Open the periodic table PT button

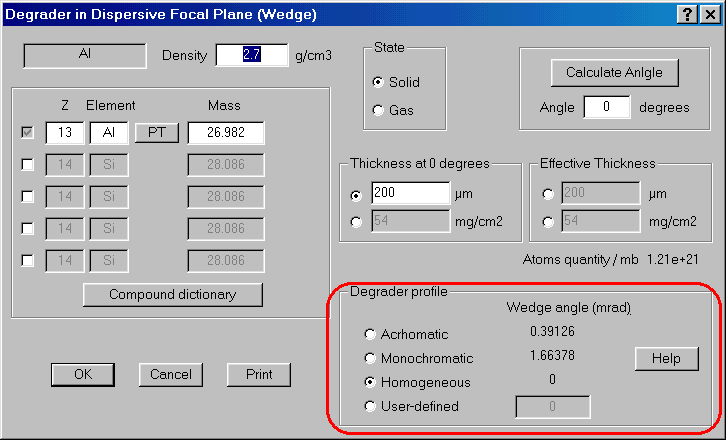pyautogui.click(x=156, y=133)
